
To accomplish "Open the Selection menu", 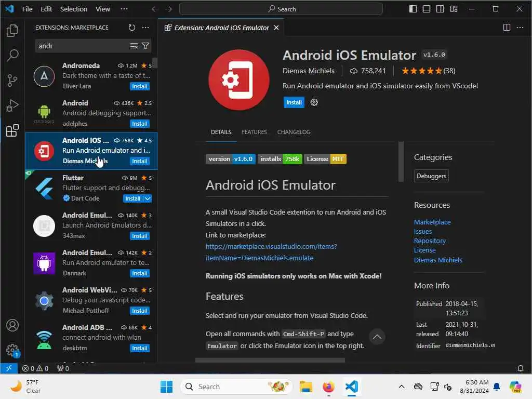I will click(74, 9).
